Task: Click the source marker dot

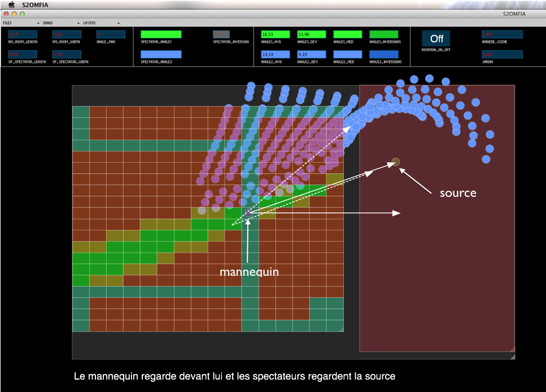Action: tap(396, 162)
